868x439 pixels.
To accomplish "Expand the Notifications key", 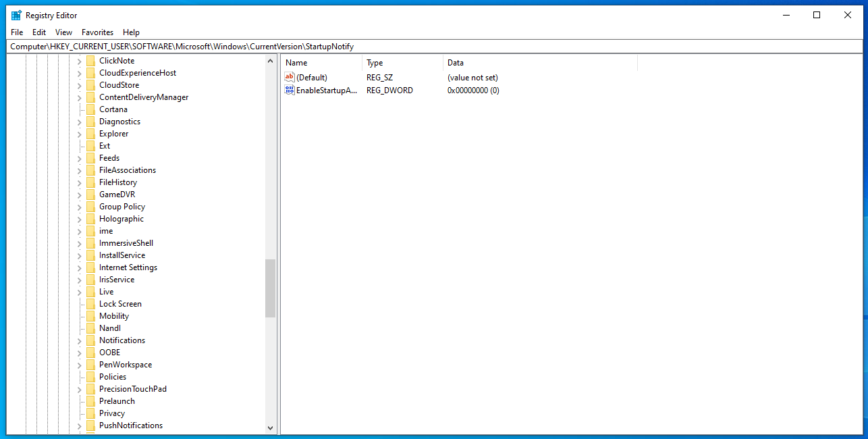I will [79, 340].
